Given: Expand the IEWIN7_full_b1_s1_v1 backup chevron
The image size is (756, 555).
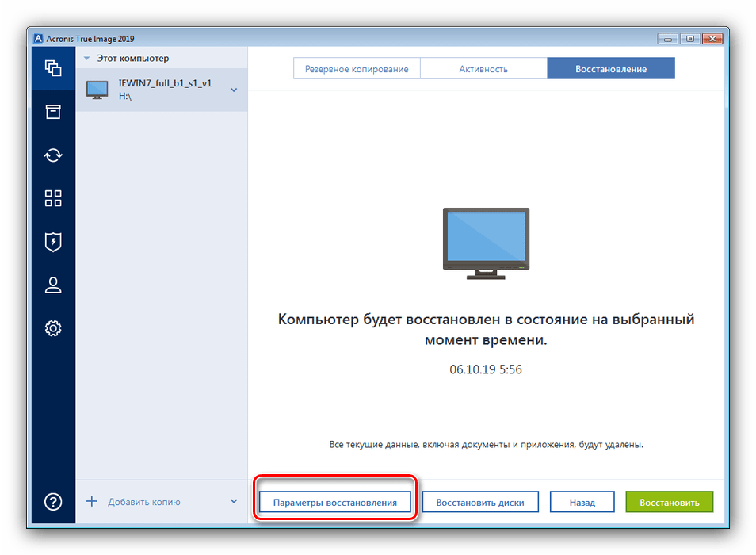Looking at the screenshot, I should click(x=234, y=90).
